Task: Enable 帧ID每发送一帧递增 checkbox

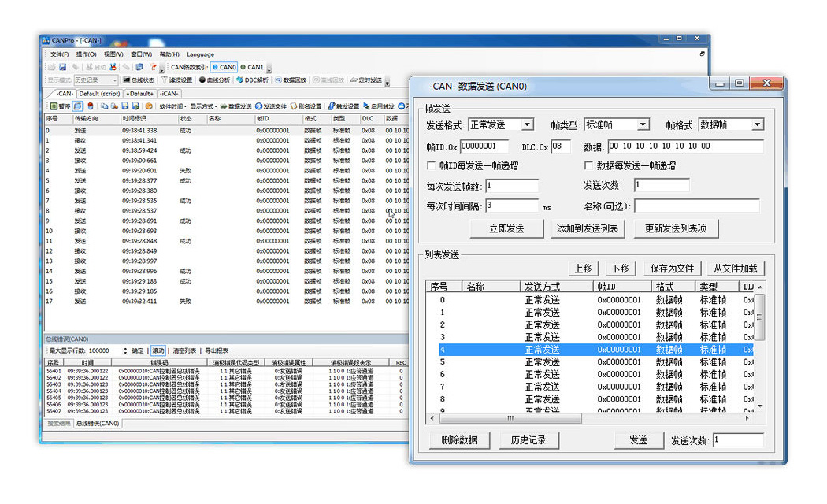Action: 431,166
